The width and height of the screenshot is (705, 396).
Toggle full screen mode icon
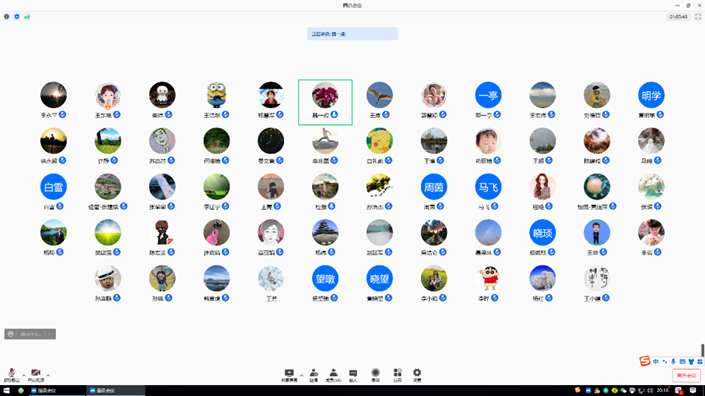coord(698,17)
